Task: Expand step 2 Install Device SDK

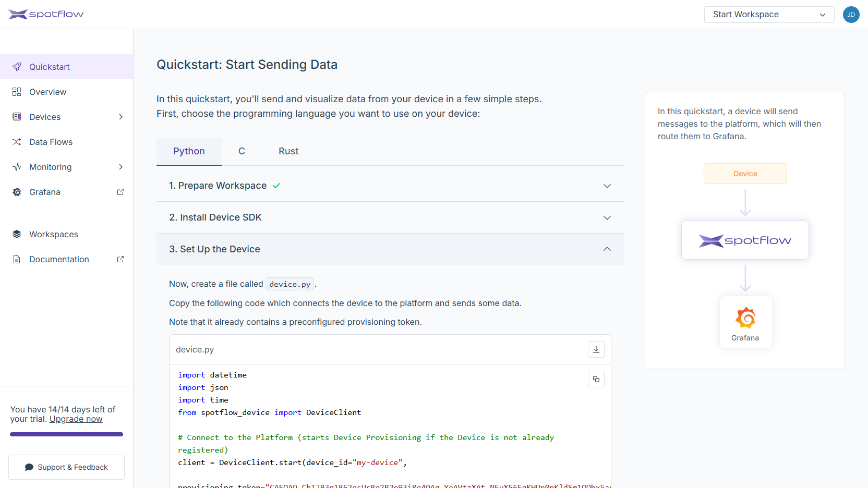Action: (x=390, y=217)
